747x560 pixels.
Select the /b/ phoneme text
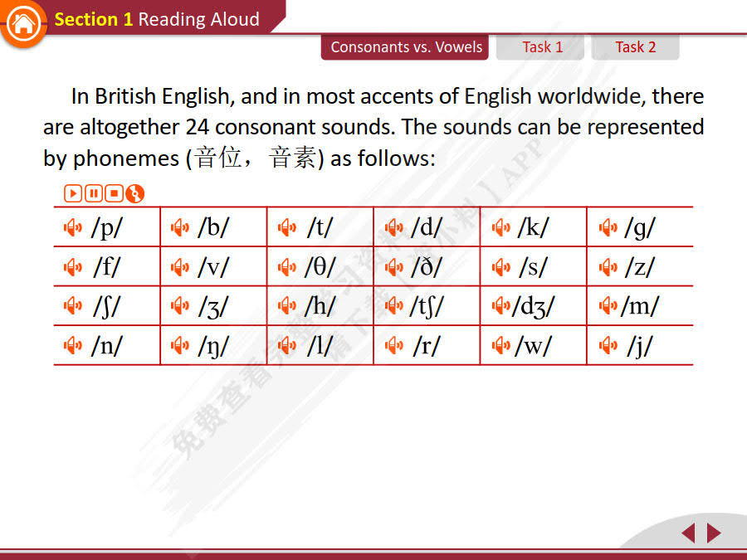coord(214,227)
